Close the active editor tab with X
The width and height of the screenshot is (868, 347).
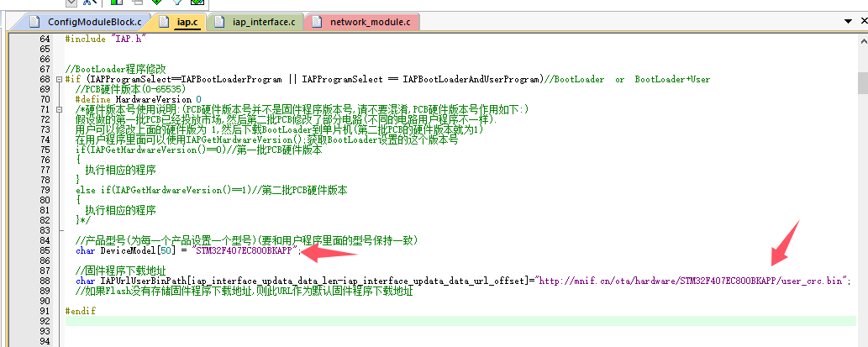click(x=864, y=21)
